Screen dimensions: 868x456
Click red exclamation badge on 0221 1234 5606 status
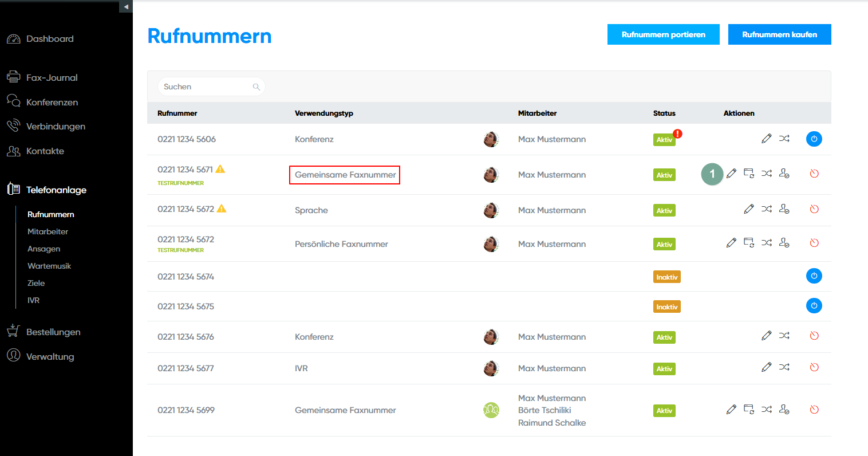tap(677, 133)
